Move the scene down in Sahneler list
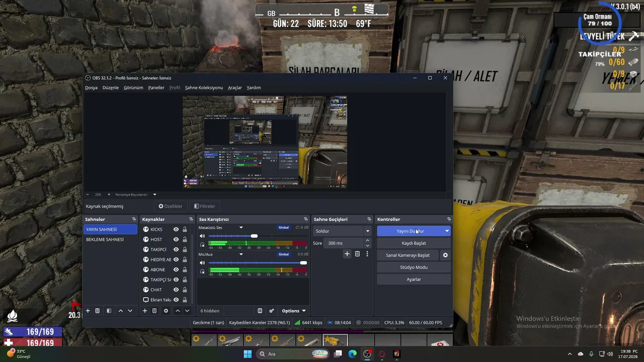 click(130, 311)
